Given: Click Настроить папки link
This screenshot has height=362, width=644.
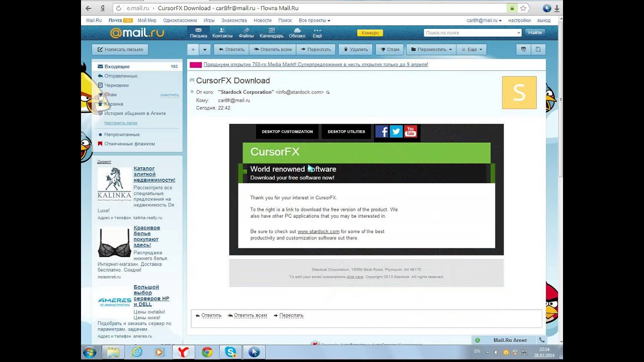Looking at the screenshot, I should pyautogui.click(x=121, y=123).
